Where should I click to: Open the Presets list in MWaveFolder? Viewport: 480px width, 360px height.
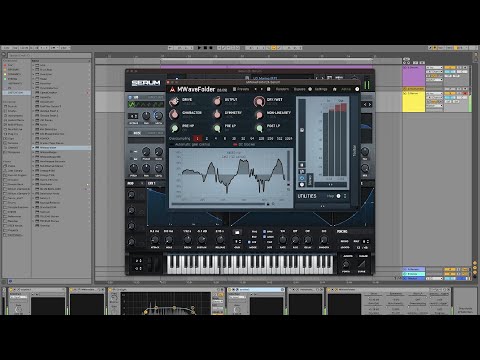[241, 89]
